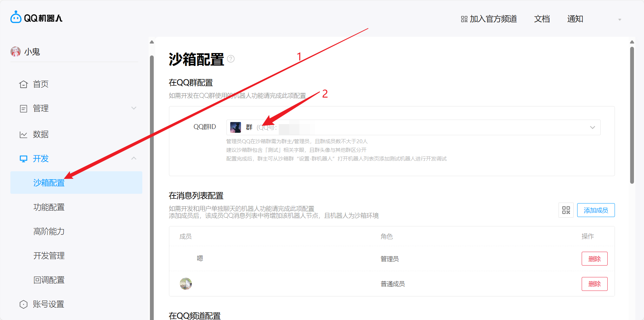Open the top-right account dropdown arrow
Image resolution: width=644 pixels, height=320 pixels.
[620, 19]
